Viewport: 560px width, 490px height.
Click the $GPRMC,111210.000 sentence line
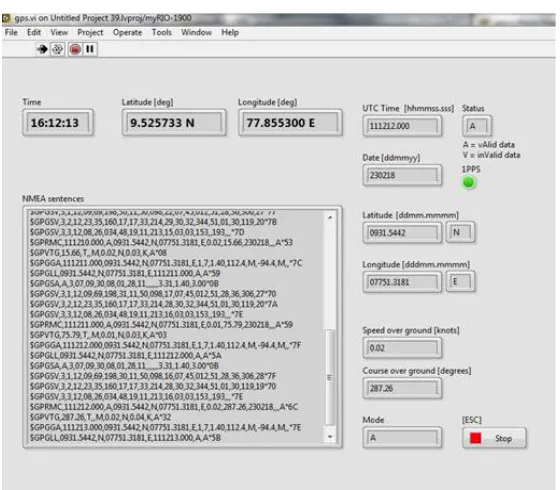point(161,242)
